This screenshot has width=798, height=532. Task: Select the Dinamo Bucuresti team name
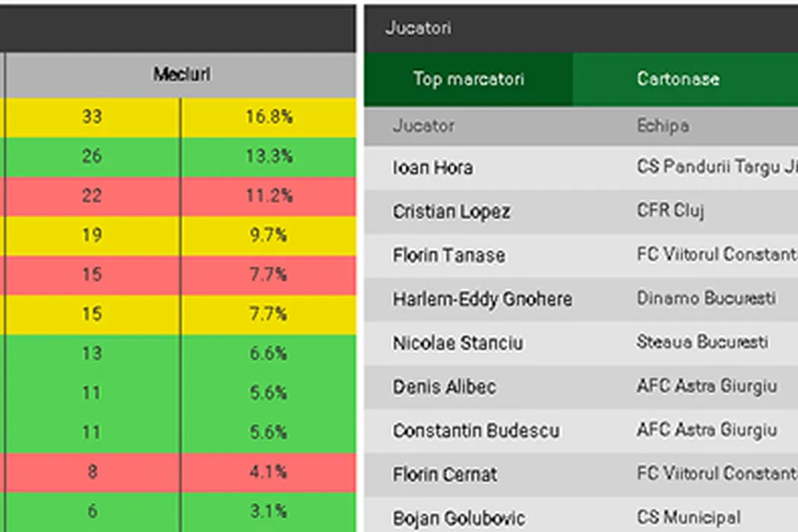706,299
